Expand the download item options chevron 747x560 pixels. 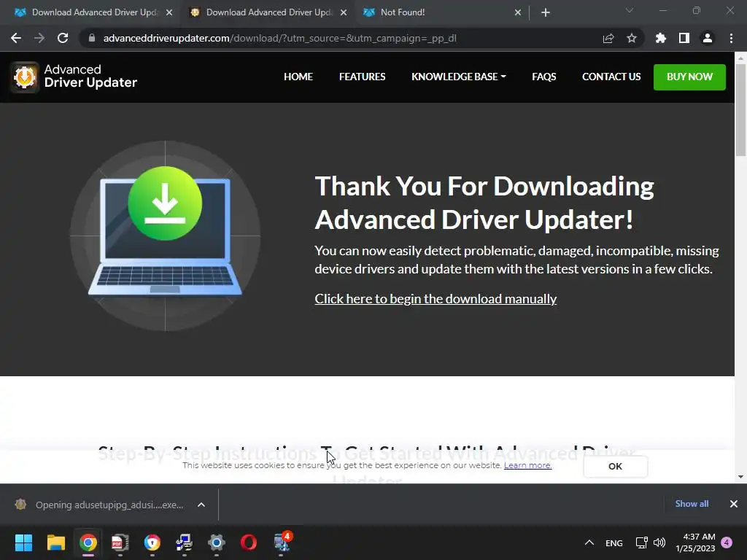[201, 505]
